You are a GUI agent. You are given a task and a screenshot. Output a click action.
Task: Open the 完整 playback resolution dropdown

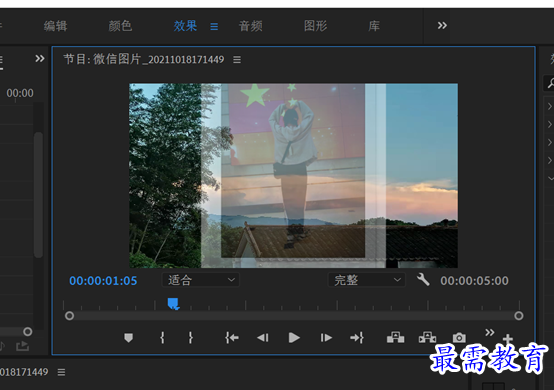pos(367,280)
